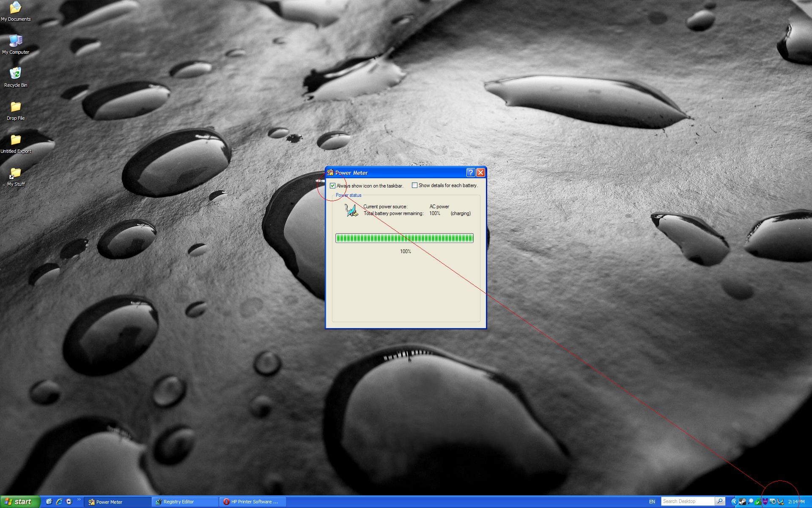Click the magnifier search tray icon

(751, 502)
